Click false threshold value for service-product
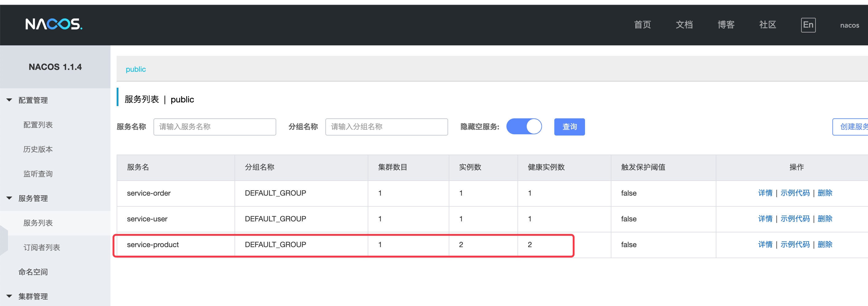The height and width of the screenshot is (306, 868). click(x=629, y=245)
